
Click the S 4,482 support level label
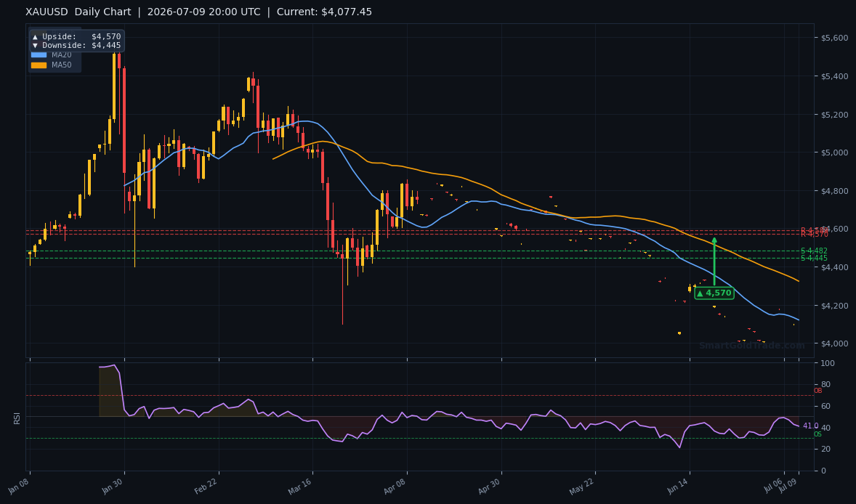tap(814, 251)
